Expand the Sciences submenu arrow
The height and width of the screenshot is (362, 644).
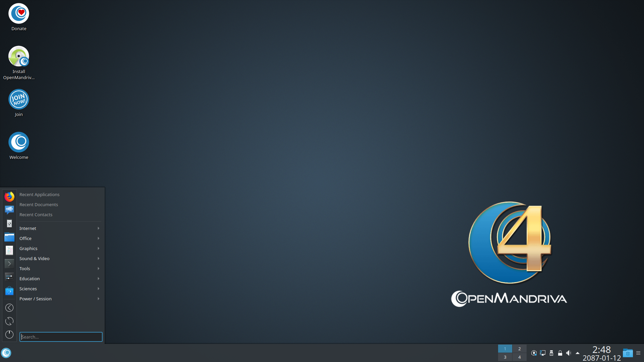pyautogui.click(x=98, y=289)
